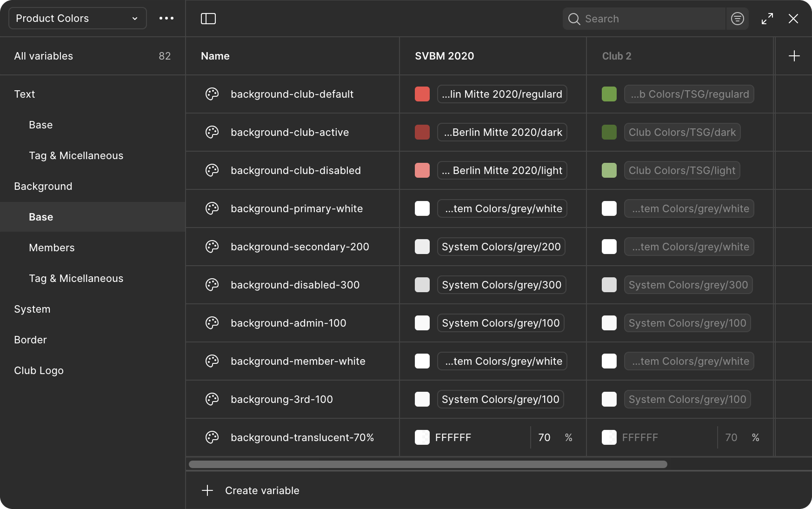Screen dimensions: 812x509
Task: Click SVBM dark red swatch for background-club-active
Action: pyautogui.click(x=422, y=132)
